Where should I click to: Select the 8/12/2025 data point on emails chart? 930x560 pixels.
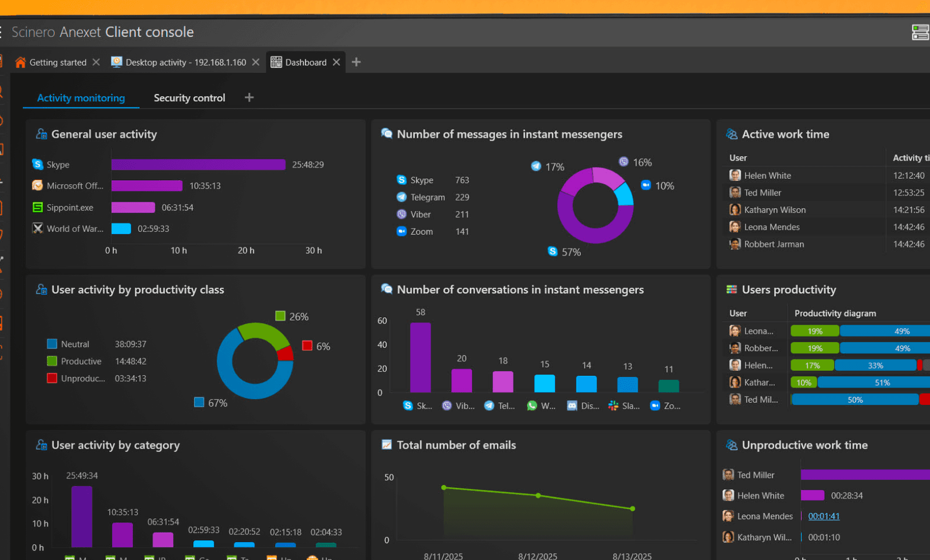(538, 496)
